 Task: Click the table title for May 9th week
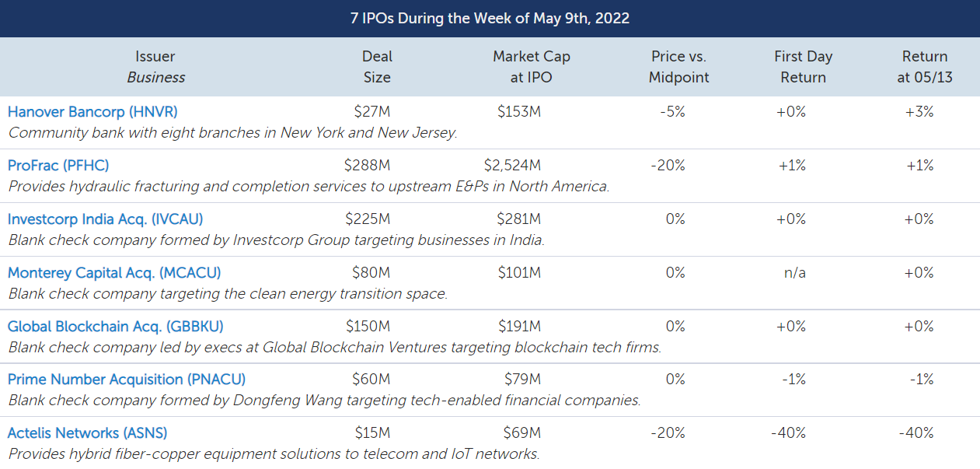click(490, 19)
